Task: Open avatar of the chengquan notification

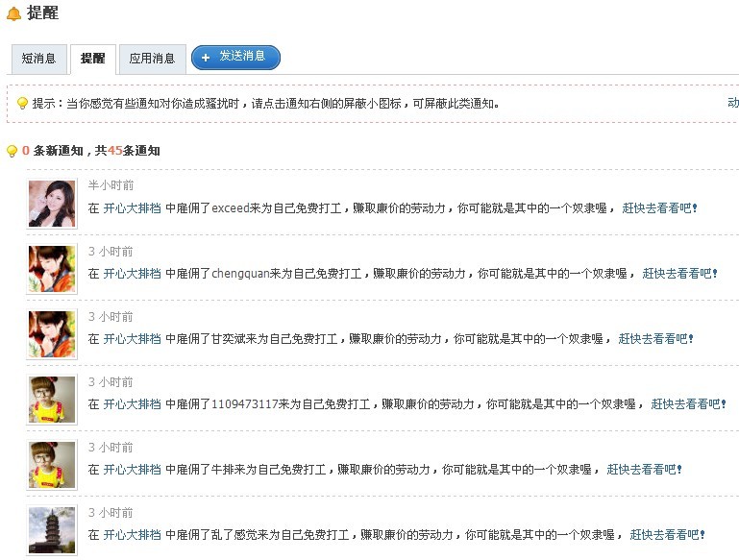Action: coord(52,269)
